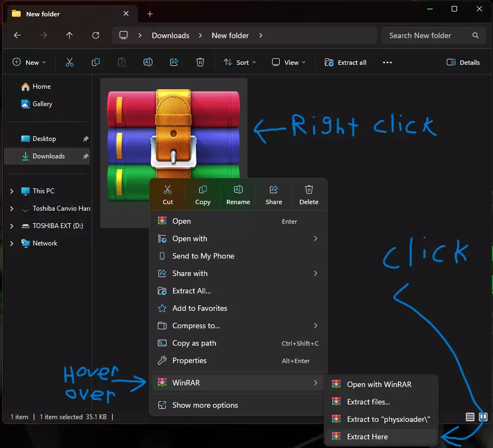493x448 pixels.
Task: Choose Show more options
Action: 238,405
